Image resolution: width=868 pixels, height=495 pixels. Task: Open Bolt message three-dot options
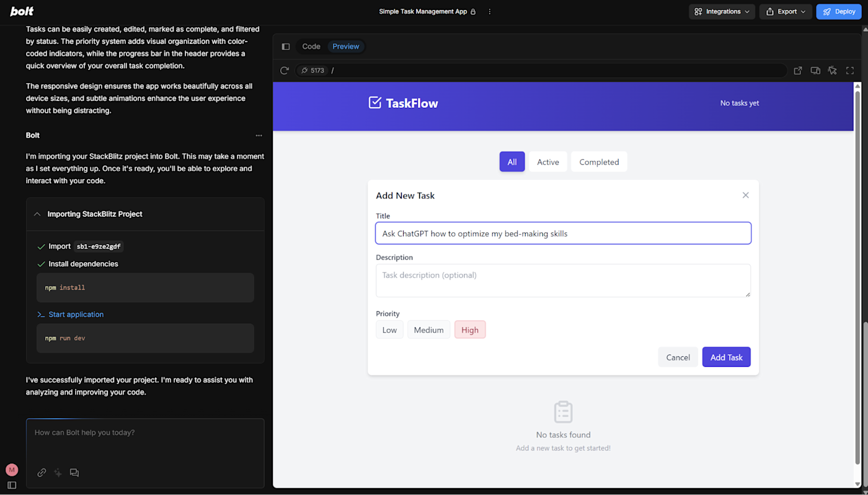tap(259, 136)
